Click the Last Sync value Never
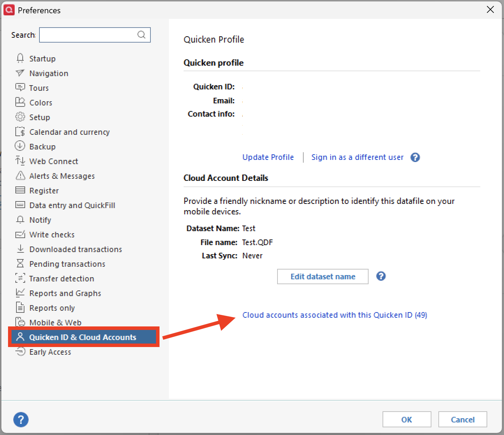Image resolution: width=504 pixels, height=435 pixels. coord(252,256)
